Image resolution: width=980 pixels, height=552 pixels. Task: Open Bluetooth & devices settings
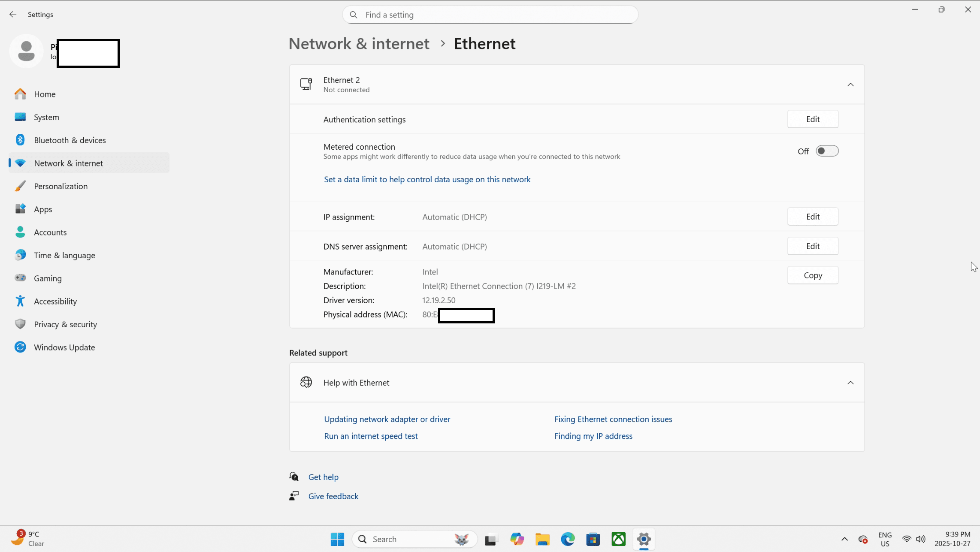click(x=70, y=140)
